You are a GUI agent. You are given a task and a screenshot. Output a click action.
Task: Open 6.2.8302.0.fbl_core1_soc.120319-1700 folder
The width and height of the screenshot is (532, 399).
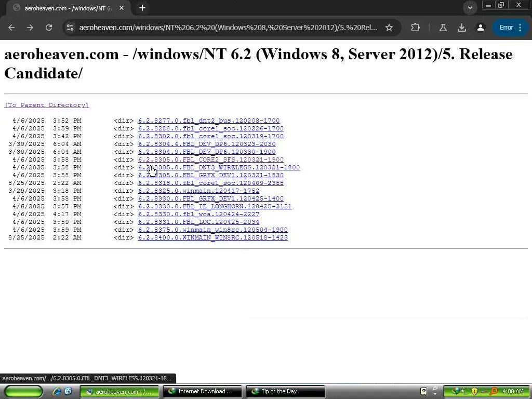pyautogui.click(x=211, y=136)
